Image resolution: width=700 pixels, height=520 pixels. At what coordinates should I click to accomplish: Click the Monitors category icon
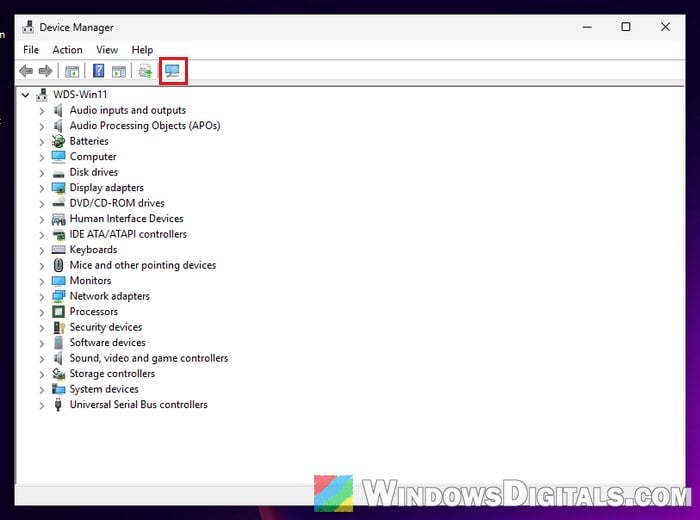click(58, 281)
